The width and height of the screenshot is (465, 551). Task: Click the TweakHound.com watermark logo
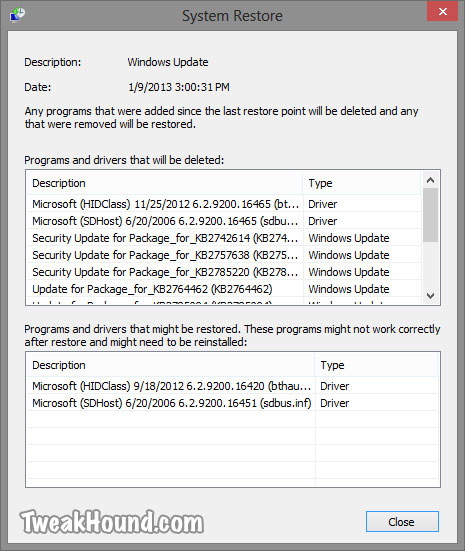pos(112,522)
